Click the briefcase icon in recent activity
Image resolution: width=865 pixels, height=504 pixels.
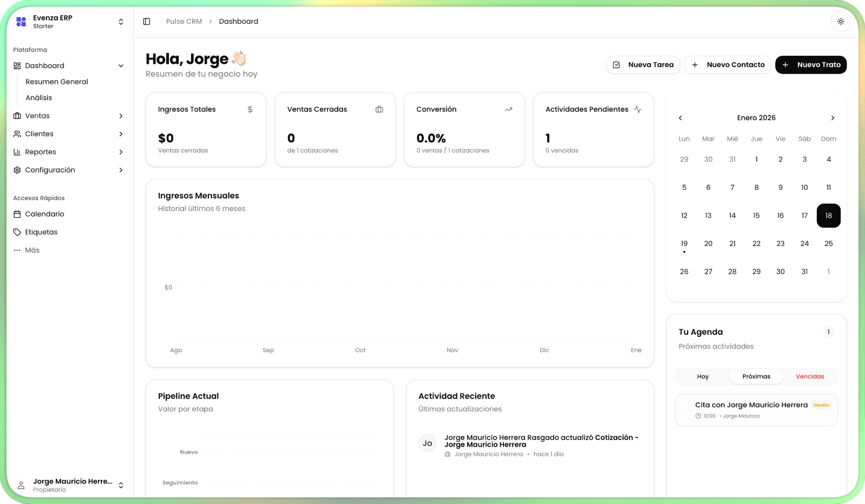(x=448, y=454)
